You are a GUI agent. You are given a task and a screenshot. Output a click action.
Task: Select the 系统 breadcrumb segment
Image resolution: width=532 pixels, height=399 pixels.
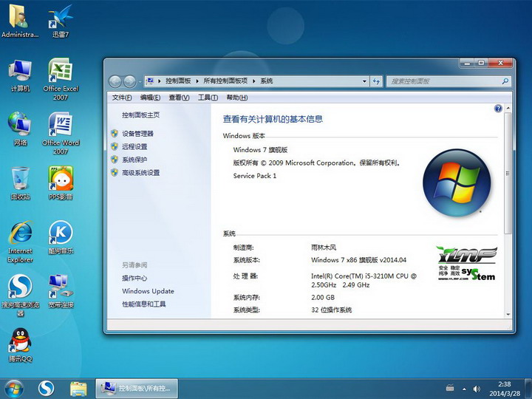point(267,81)
